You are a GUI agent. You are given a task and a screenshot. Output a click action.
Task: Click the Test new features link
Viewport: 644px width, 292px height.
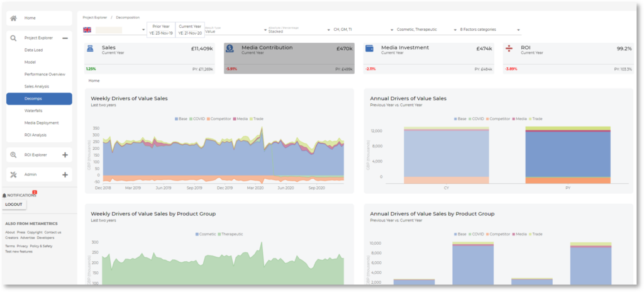pos(19,252)
